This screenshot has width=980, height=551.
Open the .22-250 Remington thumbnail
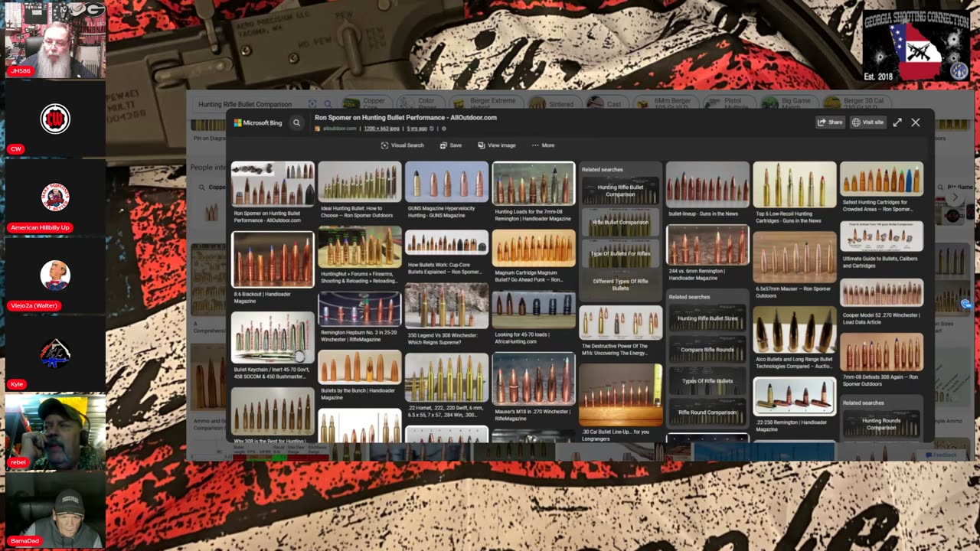tap(795, 396)
